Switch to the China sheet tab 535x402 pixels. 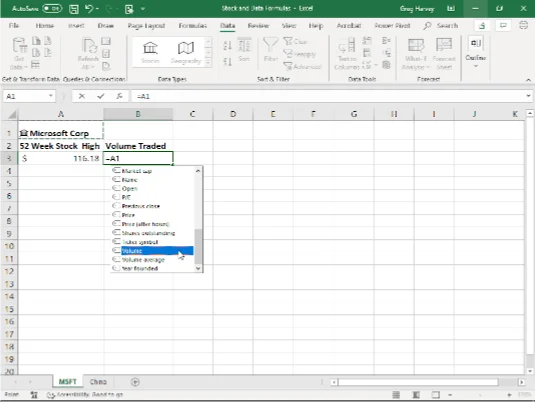98,382
